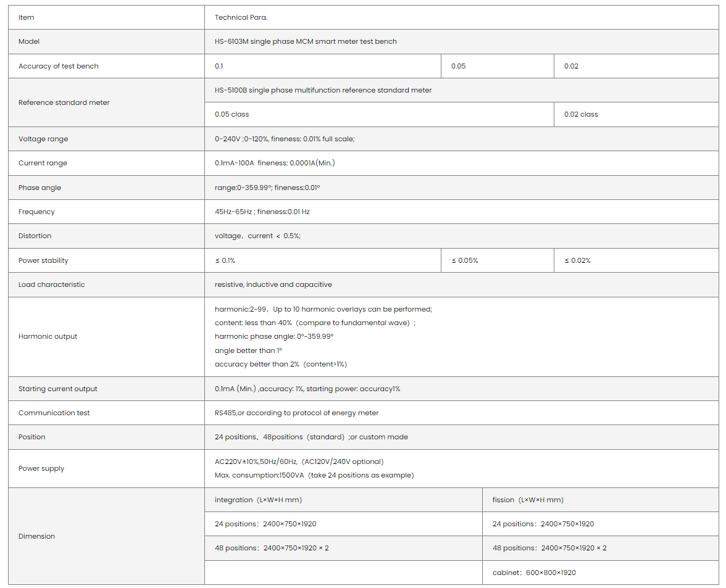Click the 45Hz-65Hz frequency value
726x588 pixels.
(262, 212)
